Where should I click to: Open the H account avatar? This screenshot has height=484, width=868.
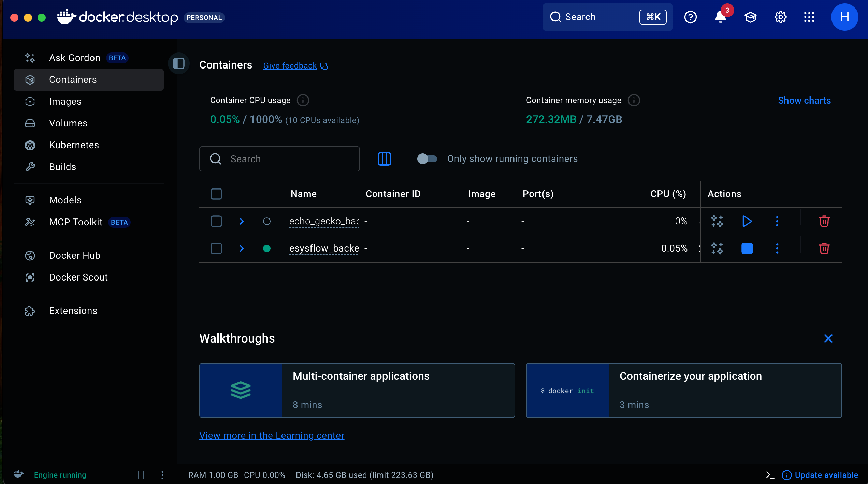coord(844,17)
